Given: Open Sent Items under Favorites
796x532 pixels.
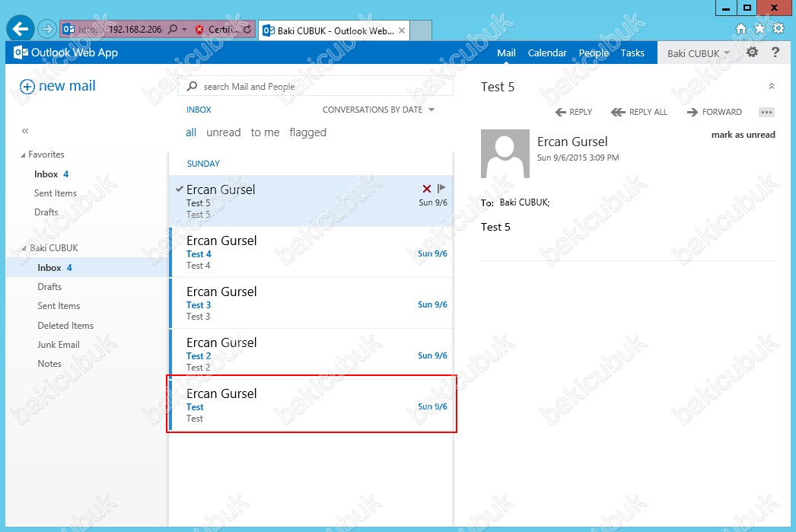Looking at the screenshot, I should coord(56,193).
